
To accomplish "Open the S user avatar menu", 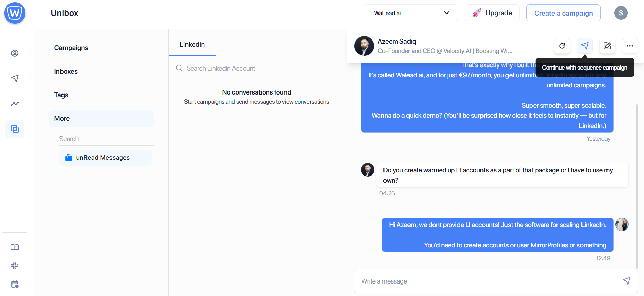I will [x=621, y=13].
